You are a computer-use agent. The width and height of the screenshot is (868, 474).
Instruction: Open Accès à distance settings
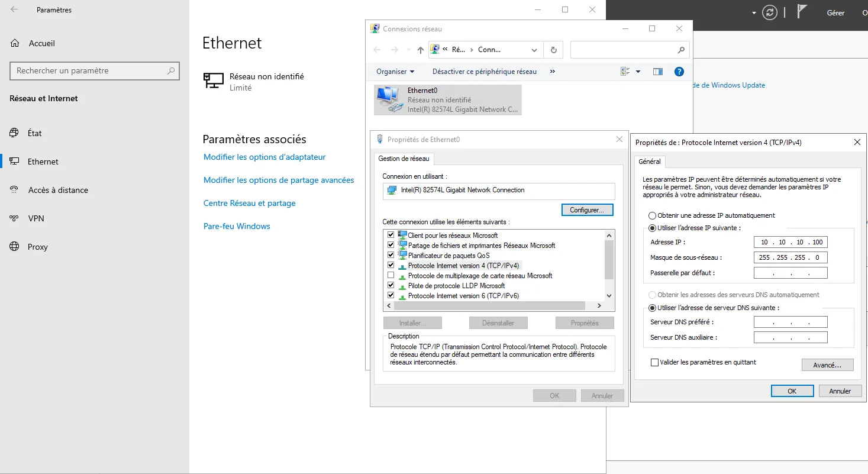click(x=58, y=190)
